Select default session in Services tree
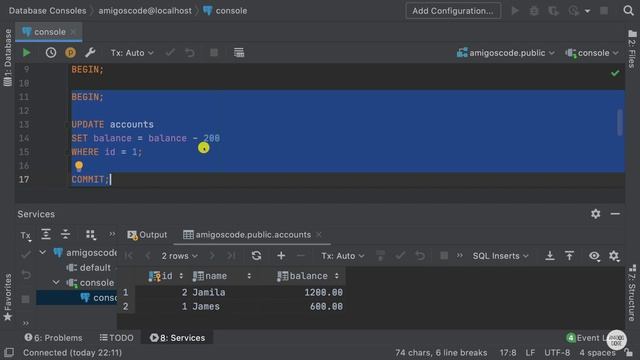 [x=89, y=268]
